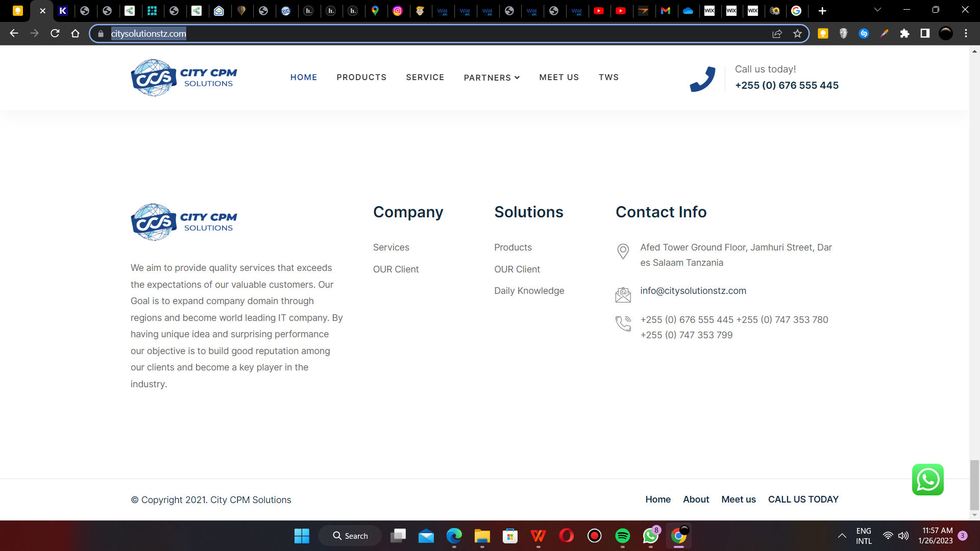Screen dimensions: 980x551
Task: Open the Chrome extensions puzzle icon
Action: (x=904, y=34)
